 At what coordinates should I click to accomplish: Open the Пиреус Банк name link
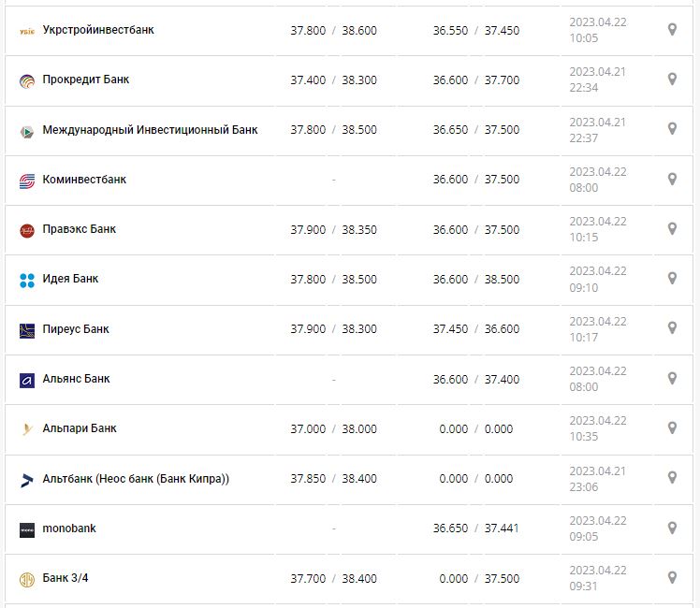(76, 329)
